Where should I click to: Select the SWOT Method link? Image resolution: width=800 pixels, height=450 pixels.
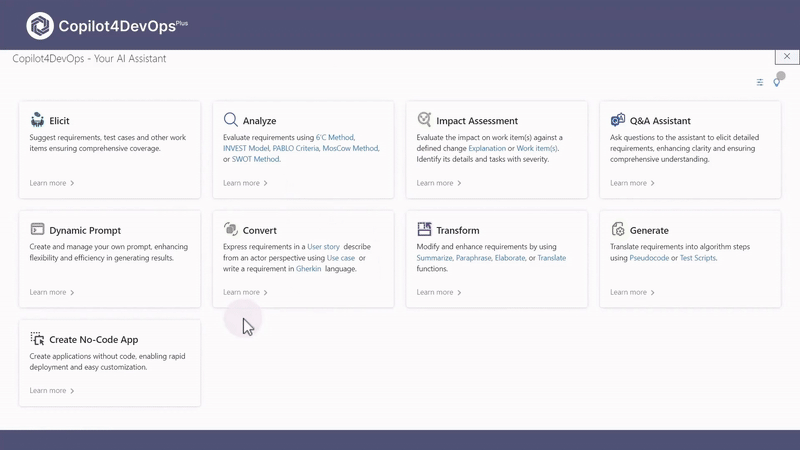coord(256,159)
